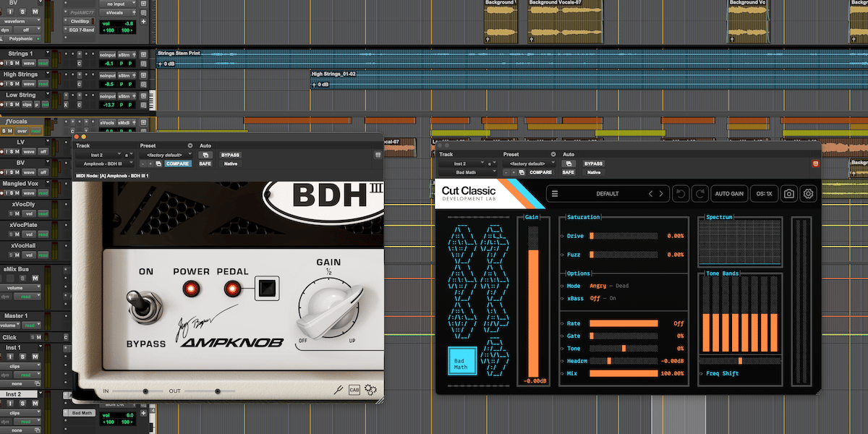The width and height of the screenshot is (868, 434).
Task: Click BYPASS in Ampknob window header
Action: (230, 155)
